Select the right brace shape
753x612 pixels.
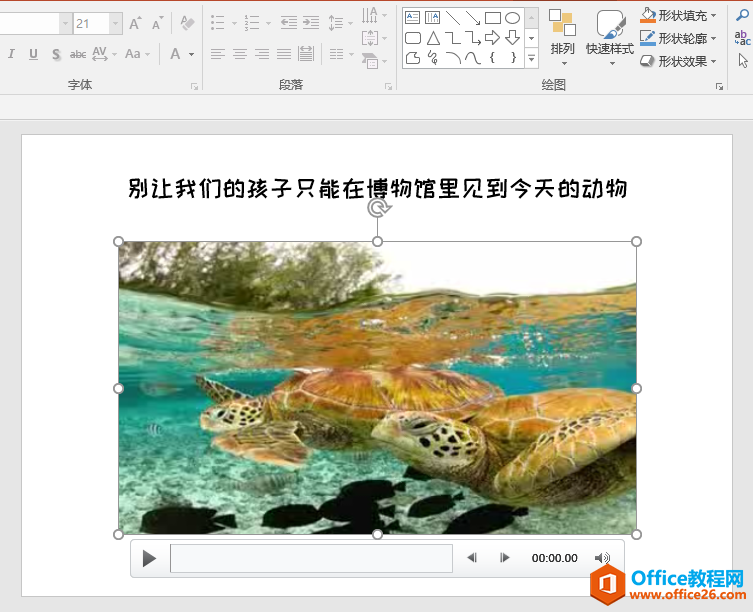[x=513, y=58]
